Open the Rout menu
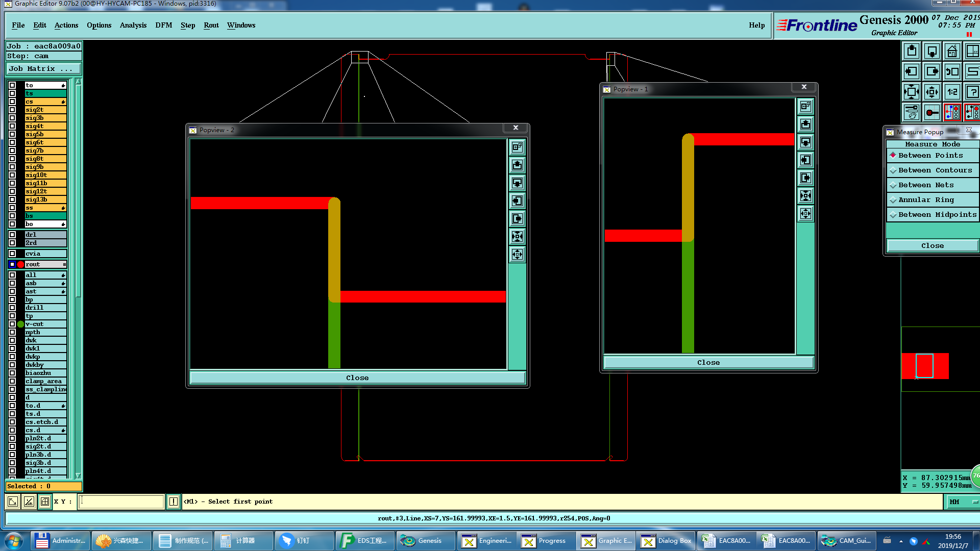The width and height of the screenshot is (980, 551). pos(211,25)
